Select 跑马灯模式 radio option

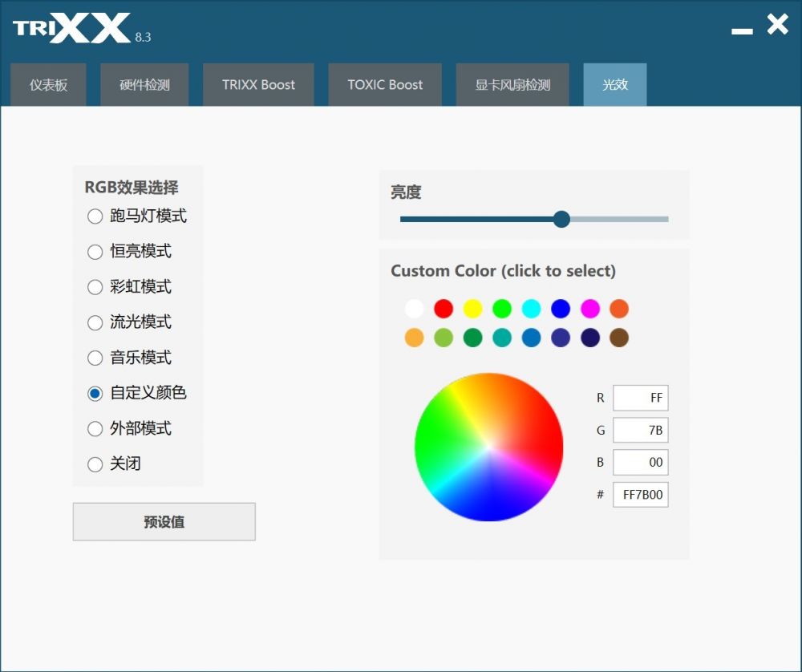click(x=136, y=216)
